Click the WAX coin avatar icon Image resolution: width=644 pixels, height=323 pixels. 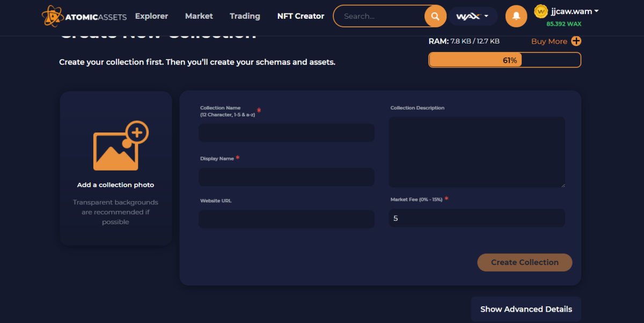click(541, 11)
